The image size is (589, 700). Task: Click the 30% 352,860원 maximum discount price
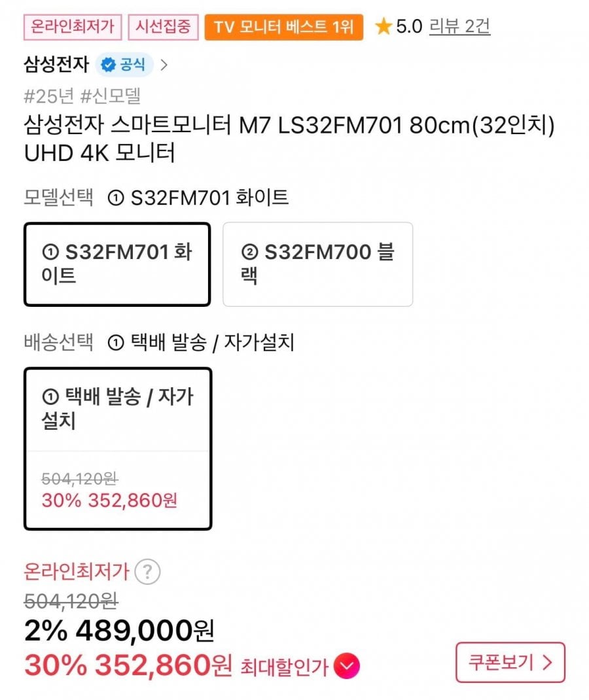click(128, 666)
